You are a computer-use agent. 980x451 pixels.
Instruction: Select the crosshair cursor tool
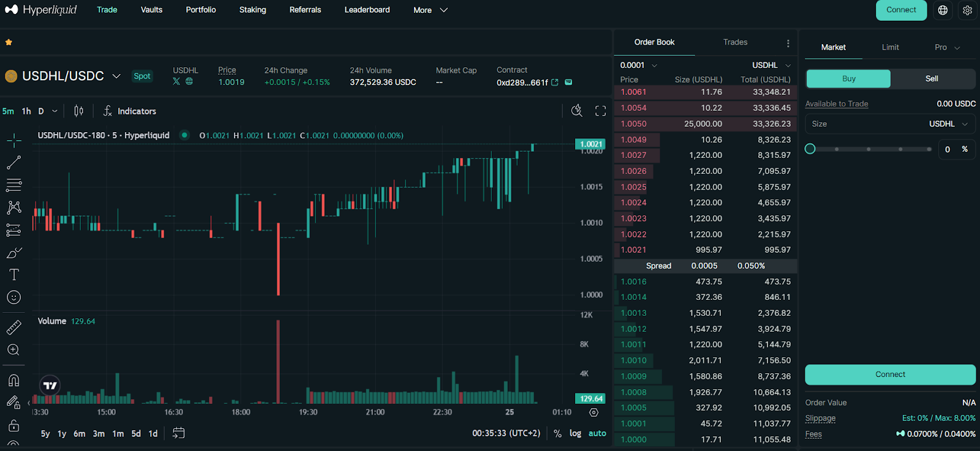coord(13,141)
